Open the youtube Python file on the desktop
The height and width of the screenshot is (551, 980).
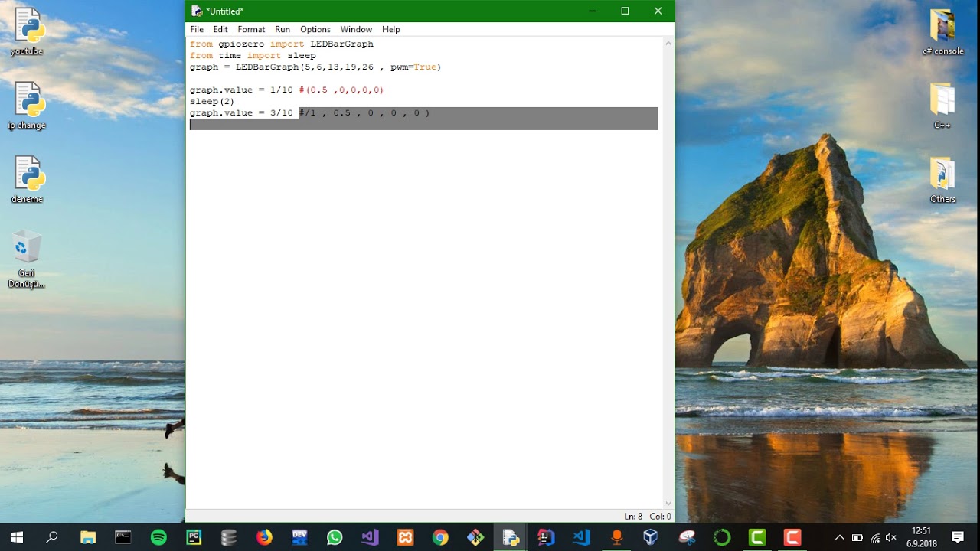[27, 31]
